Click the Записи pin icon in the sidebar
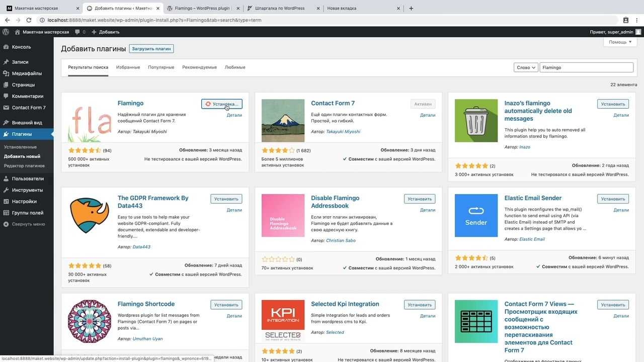Image resolution: width=644 pixels, height=362 pixels. (x=6, y=62)
